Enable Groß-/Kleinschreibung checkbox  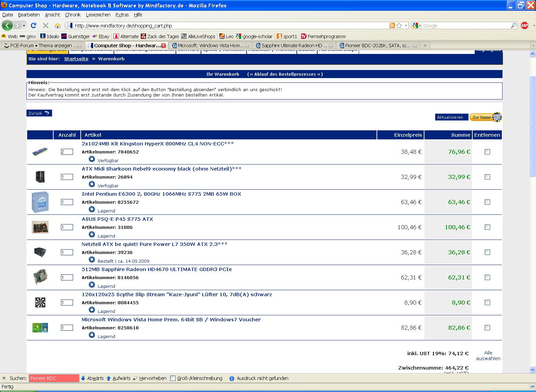coord(173,378)
